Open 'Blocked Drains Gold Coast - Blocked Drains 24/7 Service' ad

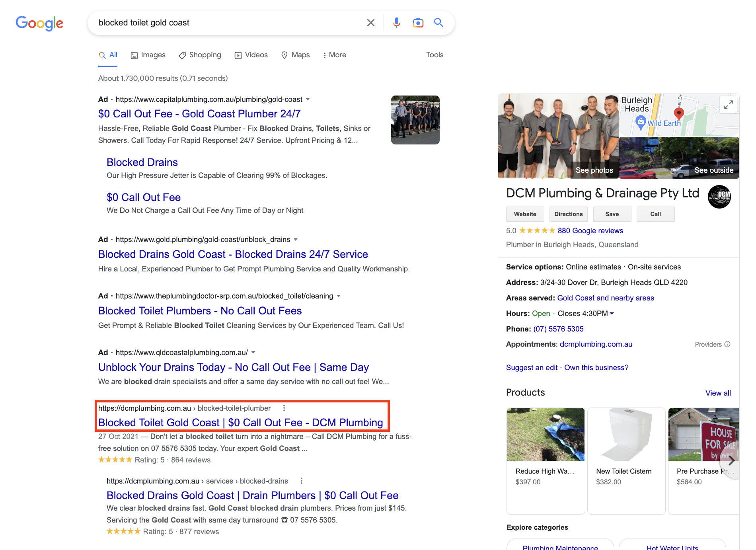pos(233,254)
